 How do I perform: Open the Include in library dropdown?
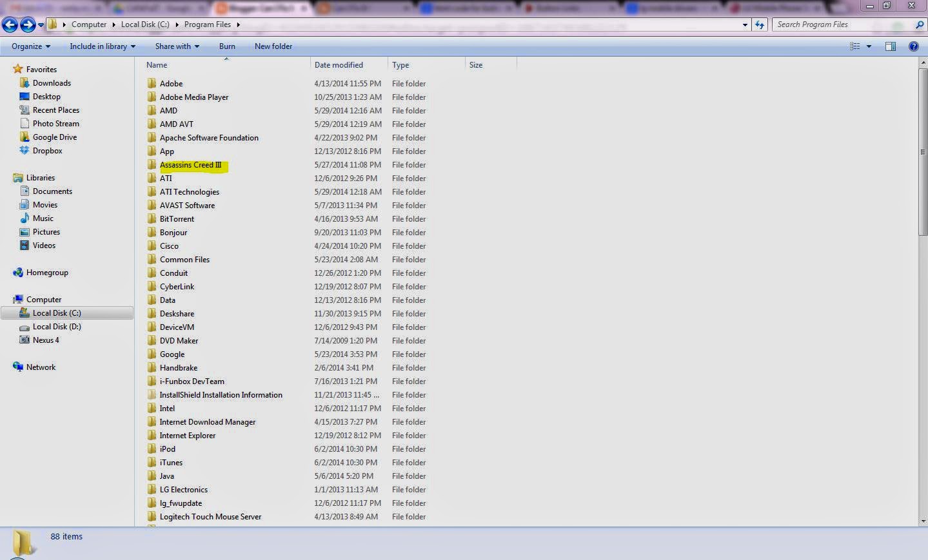click(103, 46)
